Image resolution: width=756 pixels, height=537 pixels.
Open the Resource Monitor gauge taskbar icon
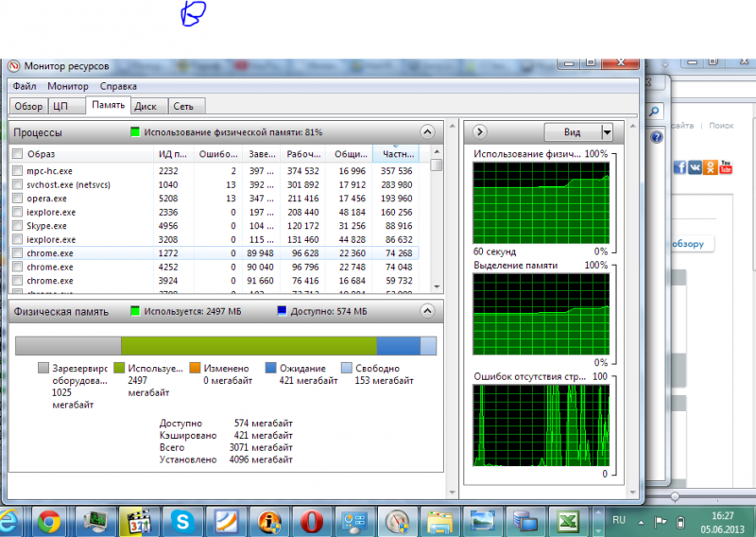coord(398,522)
